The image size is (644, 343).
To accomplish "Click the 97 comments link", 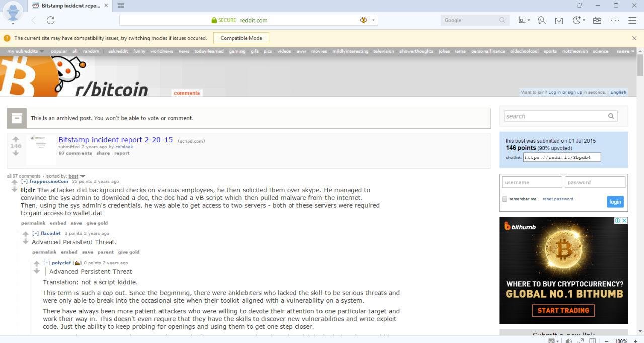I will click(x=75, y=153).
